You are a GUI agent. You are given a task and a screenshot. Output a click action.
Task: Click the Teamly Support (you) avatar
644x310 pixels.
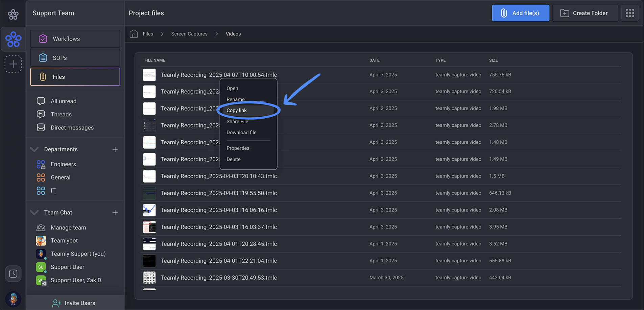coord(41,254)
